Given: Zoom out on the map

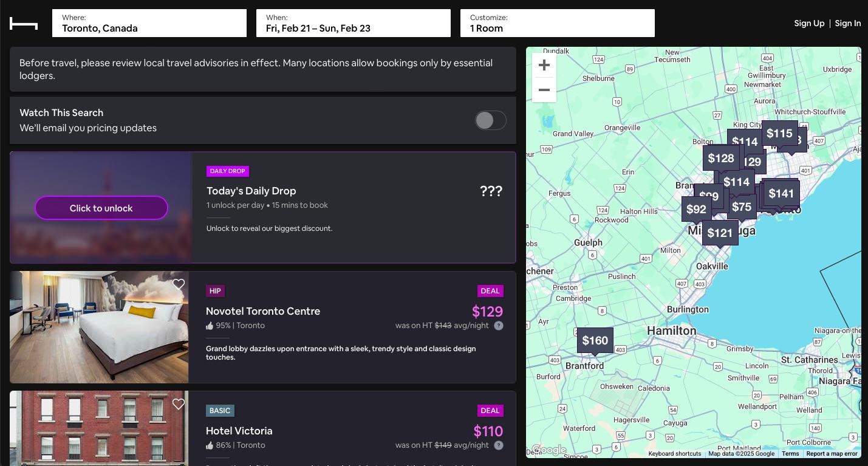Looking at the screenshot, I should pos(544,90).
